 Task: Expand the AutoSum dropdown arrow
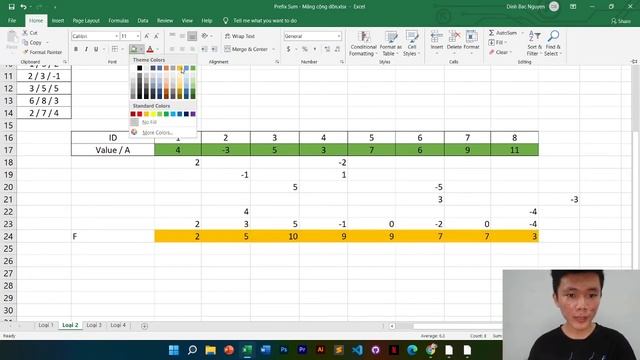(x=522, y=33)
